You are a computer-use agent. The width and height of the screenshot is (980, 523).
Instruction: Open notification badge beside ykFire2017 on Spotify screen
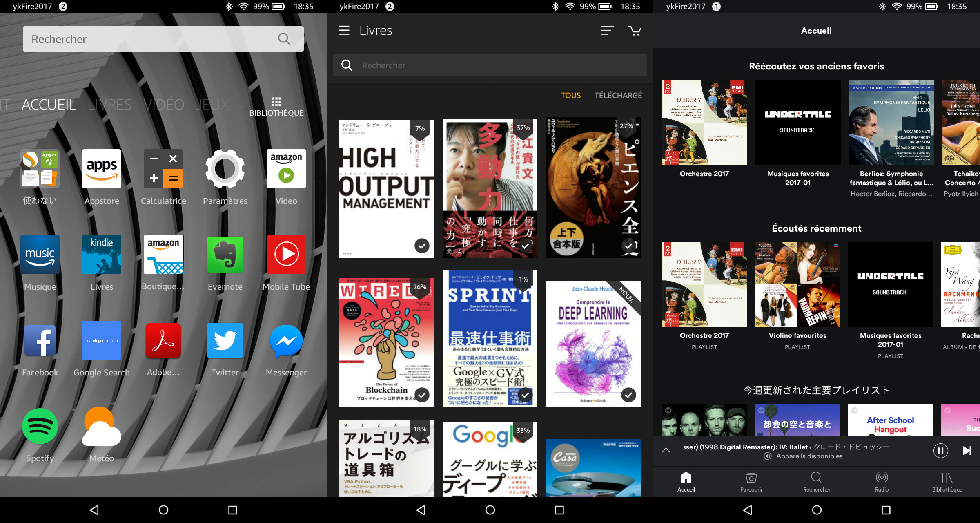(x=716, y=7)
